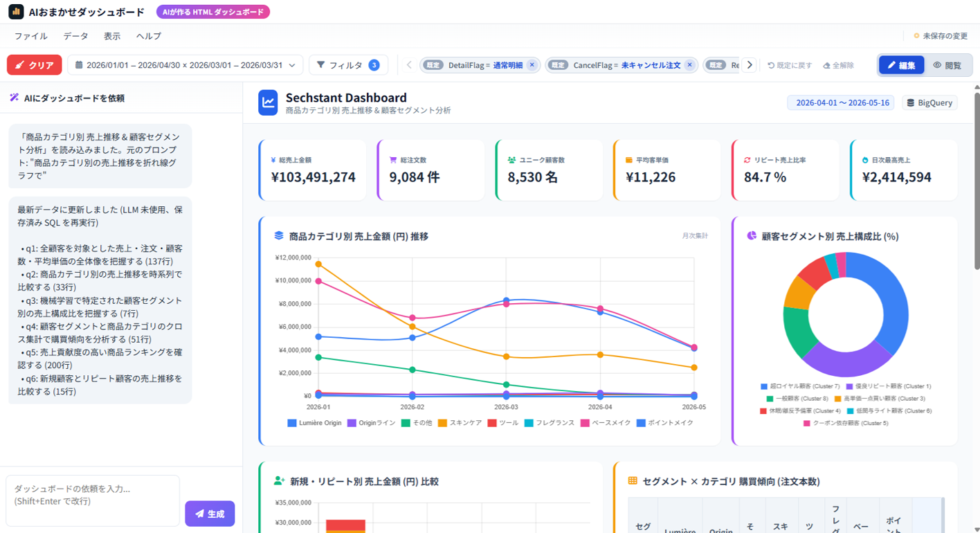Click the BigQuery database badge
Screen dimensions: 980x533
929,102
